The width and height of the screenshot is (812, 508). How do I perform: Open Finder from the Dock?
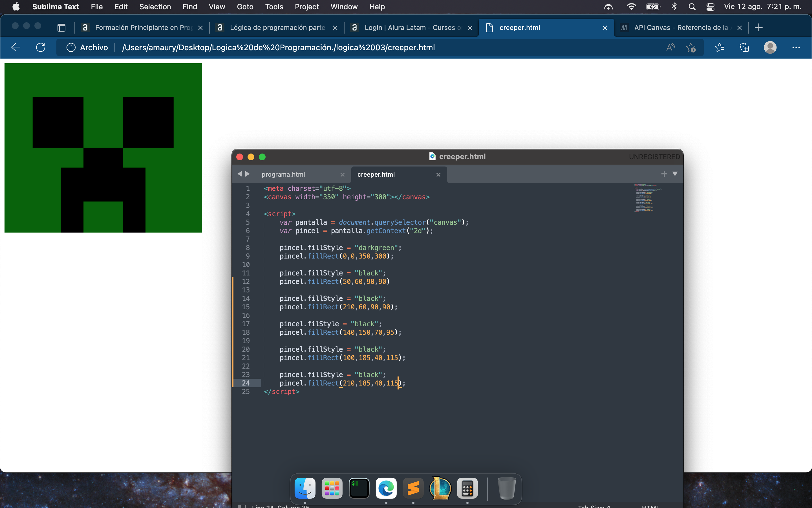pyautogui.click(x=305, y=488)
